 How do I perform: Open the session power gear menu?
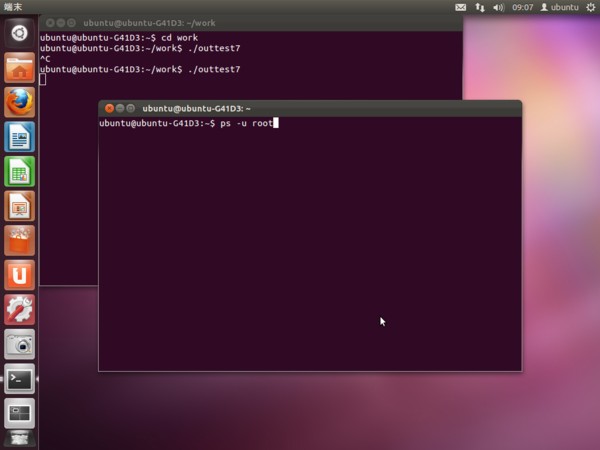(x=590, y=7)
